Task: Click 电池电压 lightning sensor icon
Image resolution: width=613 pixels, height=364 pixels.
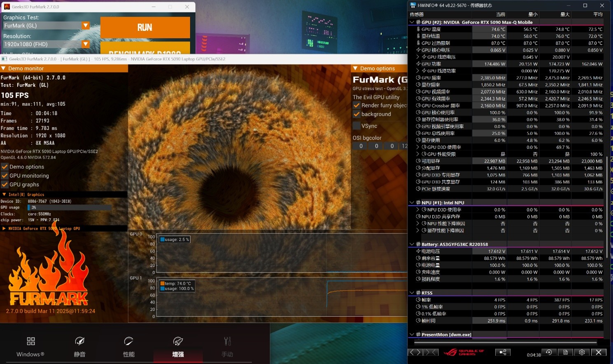Action: coord(418,251)
